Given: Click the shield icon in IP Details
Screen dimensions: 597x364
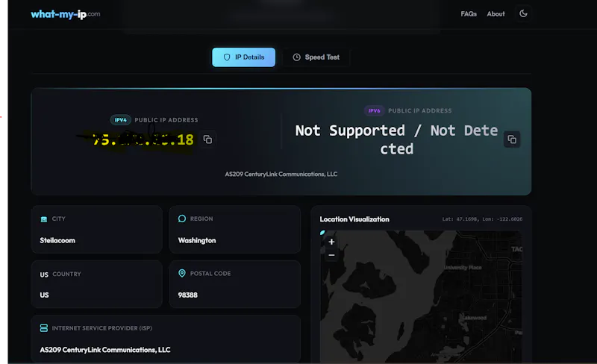Looking at the screenshot, I should click(227, 57).
